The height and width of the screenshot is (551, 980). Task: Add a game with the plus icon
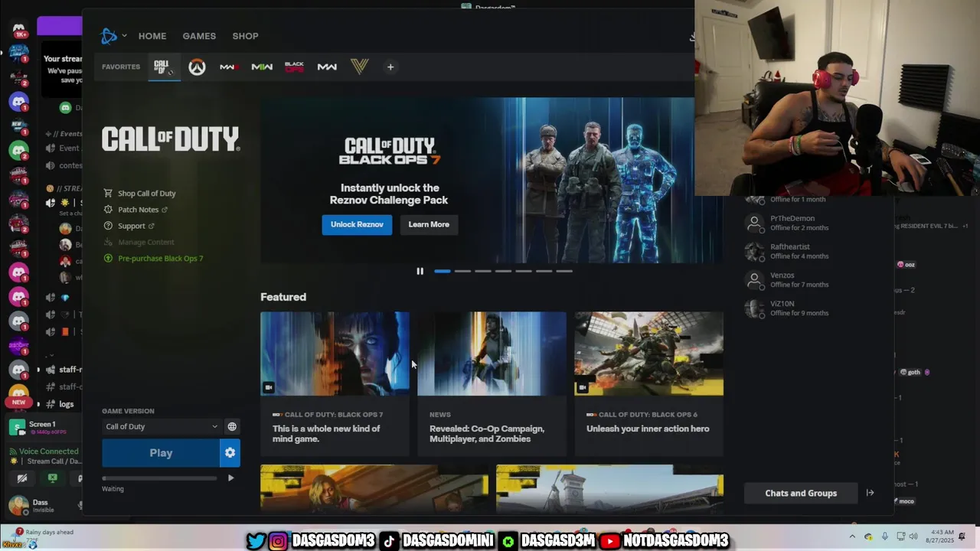(x=390, y=67)
